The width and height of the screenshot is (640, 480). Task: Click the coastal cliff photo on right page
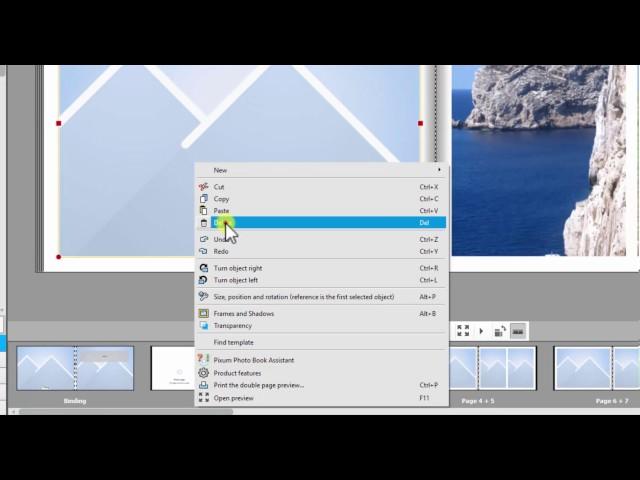[539, 160]
